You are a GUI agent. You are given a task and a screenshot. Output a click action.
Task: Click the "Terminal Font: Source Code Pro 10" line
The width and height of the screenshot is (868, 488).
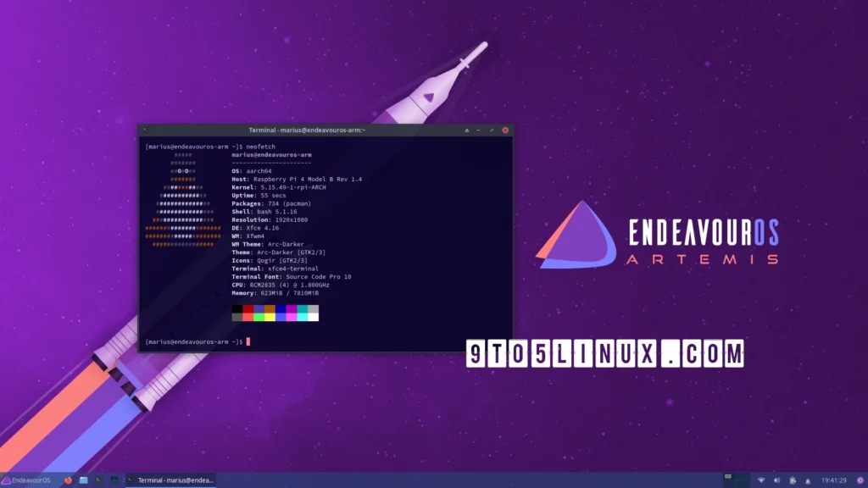pyautogui.click(x=292, y=277)
